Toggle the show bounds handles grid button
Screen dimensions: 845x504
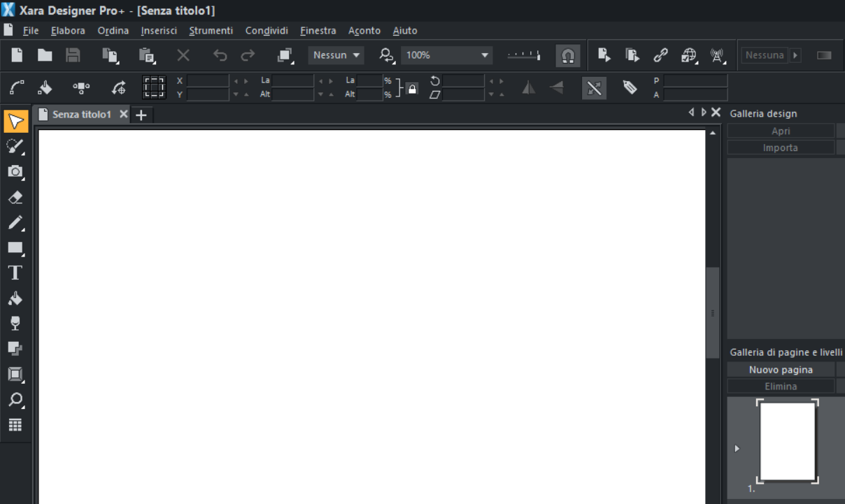click(154, 87)
